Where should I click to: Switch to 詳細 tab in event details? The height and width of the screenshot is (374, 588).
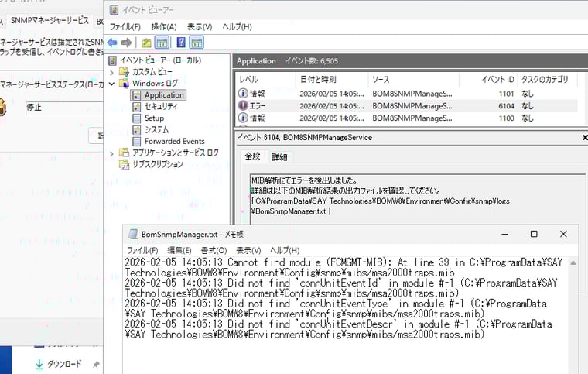[x=279, y=157]
